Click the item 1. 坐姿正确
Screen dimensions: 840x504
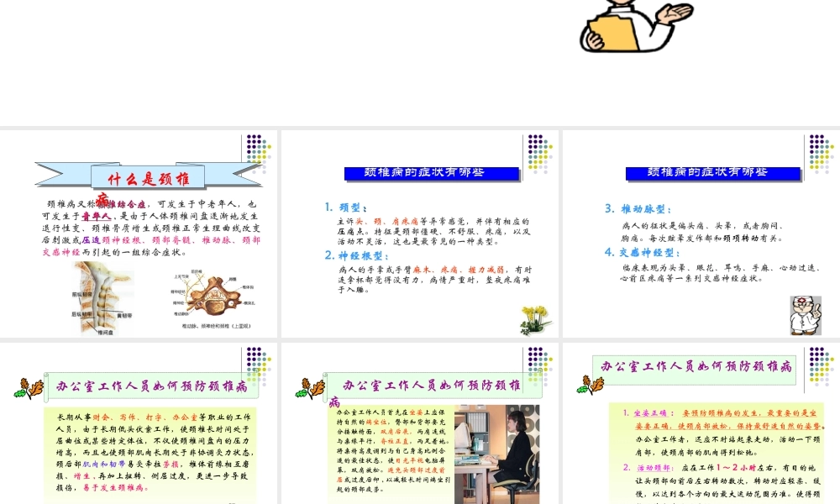pyautogui.click(x=648, y=413)
